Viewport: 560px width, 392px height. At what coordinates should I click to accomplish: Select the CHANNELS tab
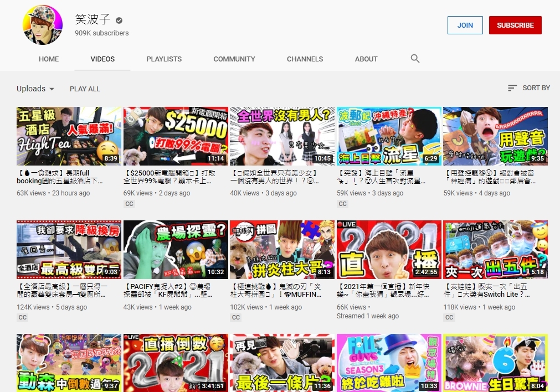(x=305, y=59)
